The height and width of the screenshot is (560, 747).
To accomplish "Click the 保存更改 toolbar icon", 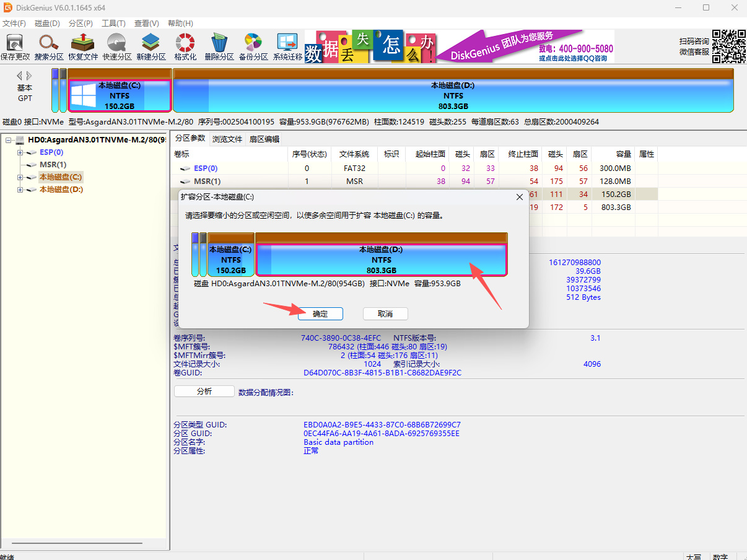I will [x=15, y=46].
